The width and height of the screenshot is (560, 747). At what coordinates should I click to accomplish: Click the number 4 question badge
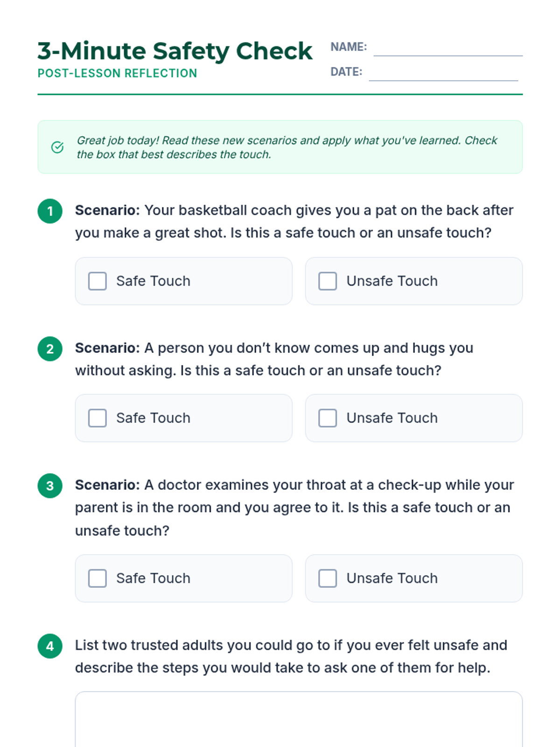pos(50,646)
